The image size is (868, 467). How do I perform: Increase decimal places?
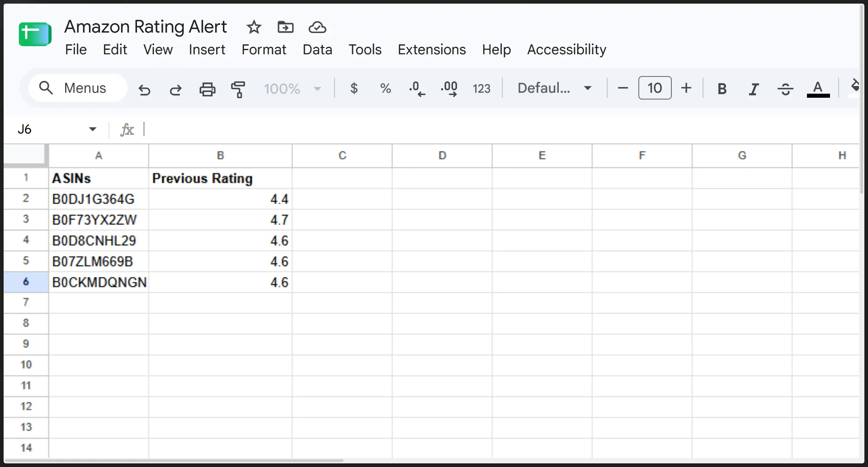point(449,88)
